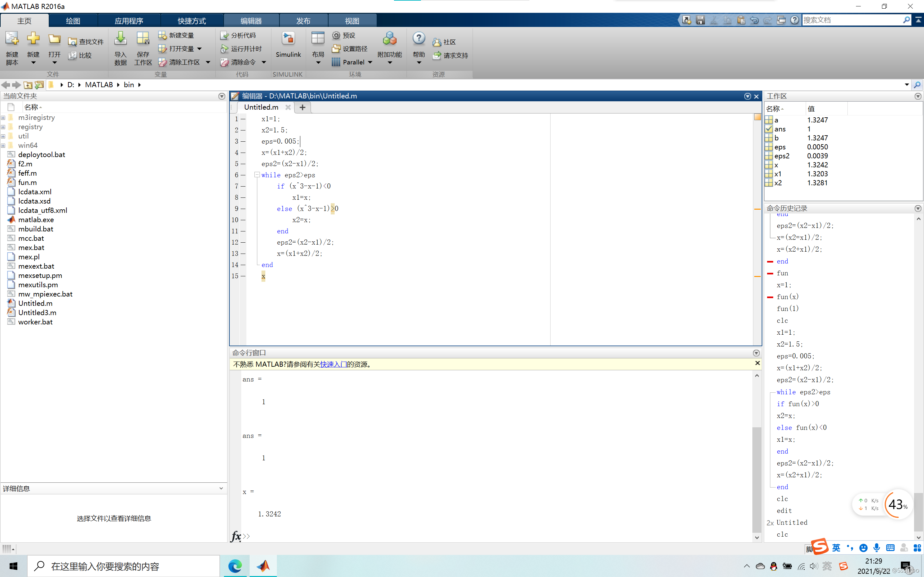The width and height of the screenshot is (924, 577).
Task: Click the 请求支持 button
Action: click(450, 56)
